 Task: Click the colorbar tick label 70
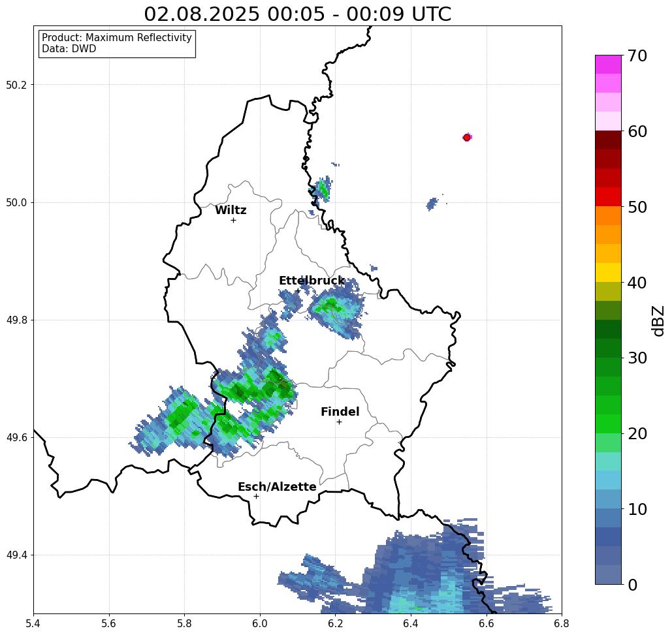(x=637, y=55)
